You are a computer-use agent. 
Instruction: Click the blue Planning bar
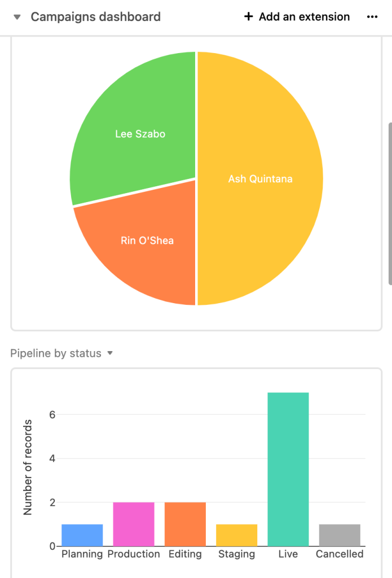coord(82,535)
